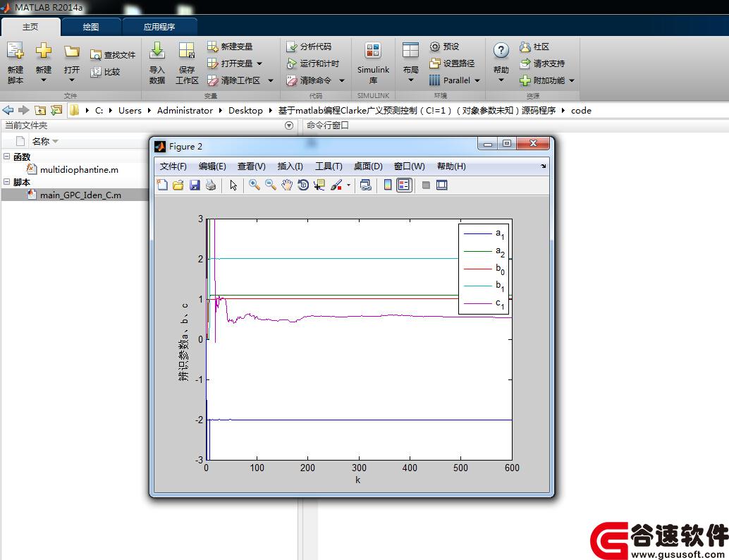Select the Data Cursor tool

319,185
